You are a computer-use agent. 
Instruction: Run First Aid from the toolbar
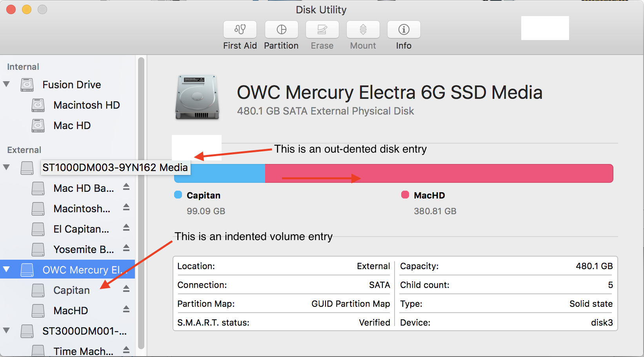coord(240,30)
